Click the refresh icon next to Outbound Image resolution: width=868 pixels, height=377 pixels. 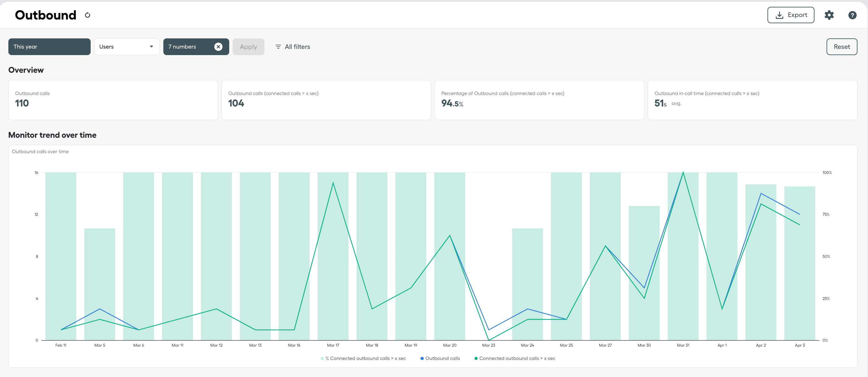click(87, 15)
